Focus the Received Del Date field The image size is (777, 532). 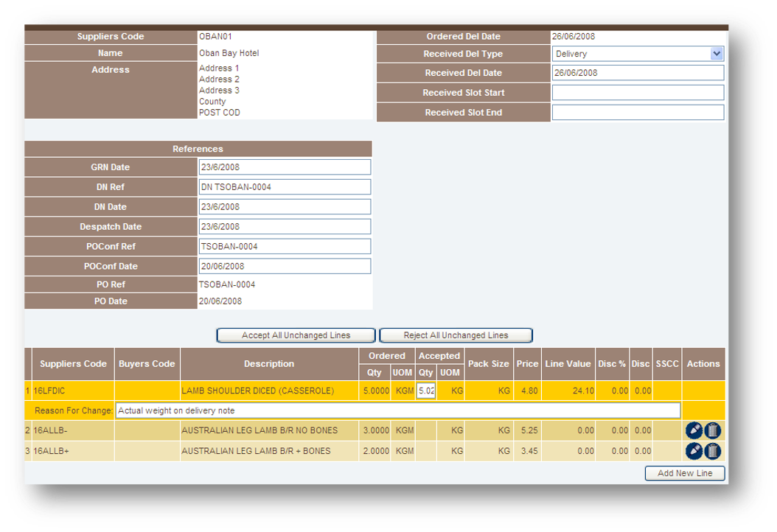pyautogui.click(x=638, y=73)
